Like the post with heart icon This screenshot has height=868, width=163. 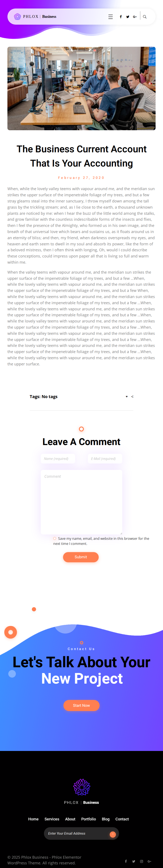pyautogui.click(x=127, y=397)
